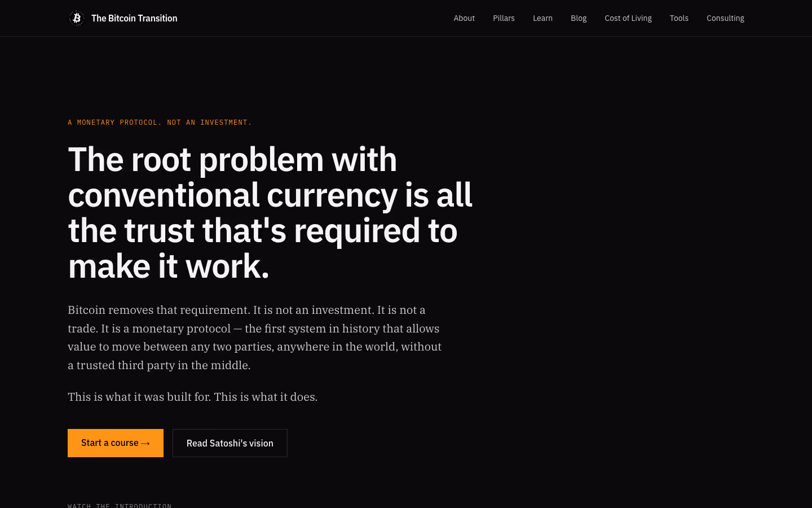Open Cost of Living nav link
Screen dimensions: 812x508
point(628,18)
